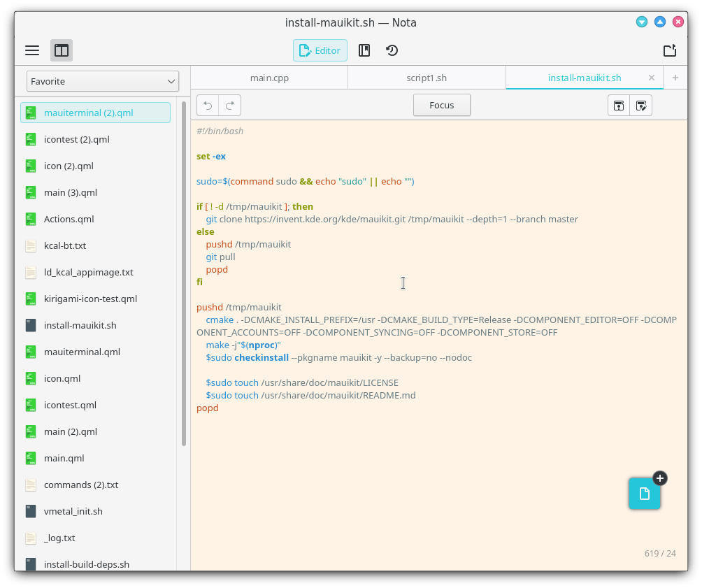Click the window keep-below button
This screenshot has width=702, height=588.
pos(642,22)
